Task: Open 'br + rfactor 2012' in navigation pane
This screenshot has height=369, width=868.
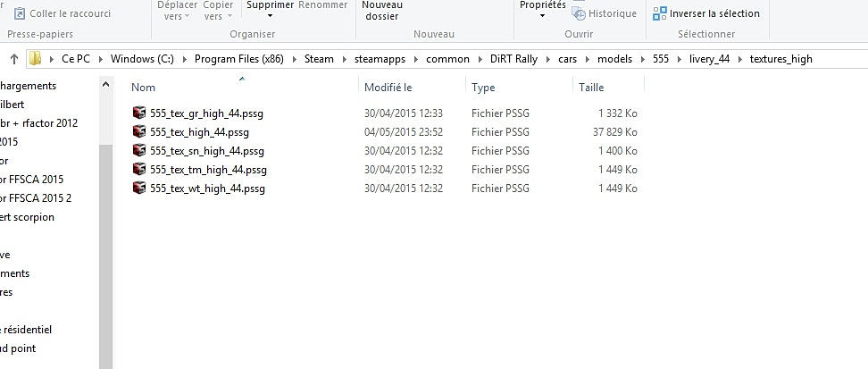Action: [x=38, y=123]
